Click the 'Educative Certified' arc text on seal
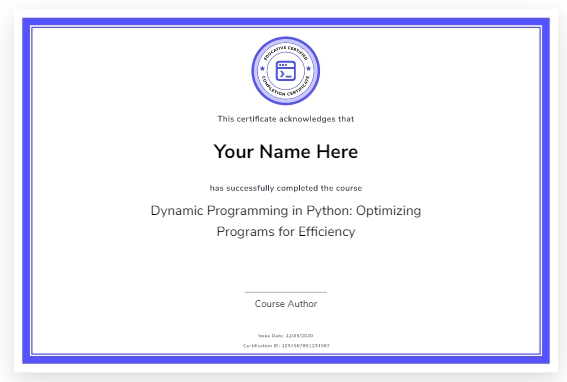The image size is (567, 382). point(286,51)
